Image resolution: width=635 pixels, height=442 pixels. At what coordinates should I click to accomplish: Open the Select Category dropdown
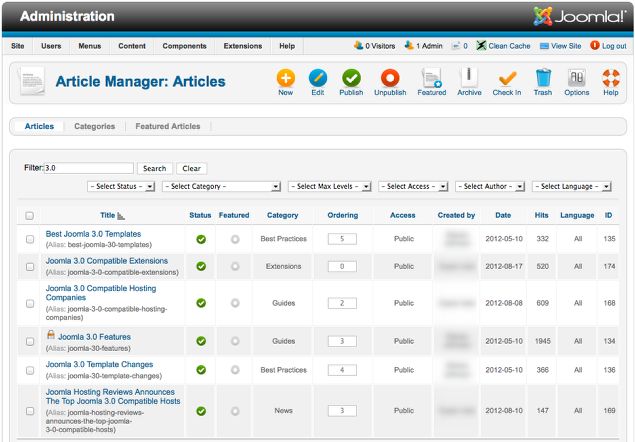click(x=222, y=186)
